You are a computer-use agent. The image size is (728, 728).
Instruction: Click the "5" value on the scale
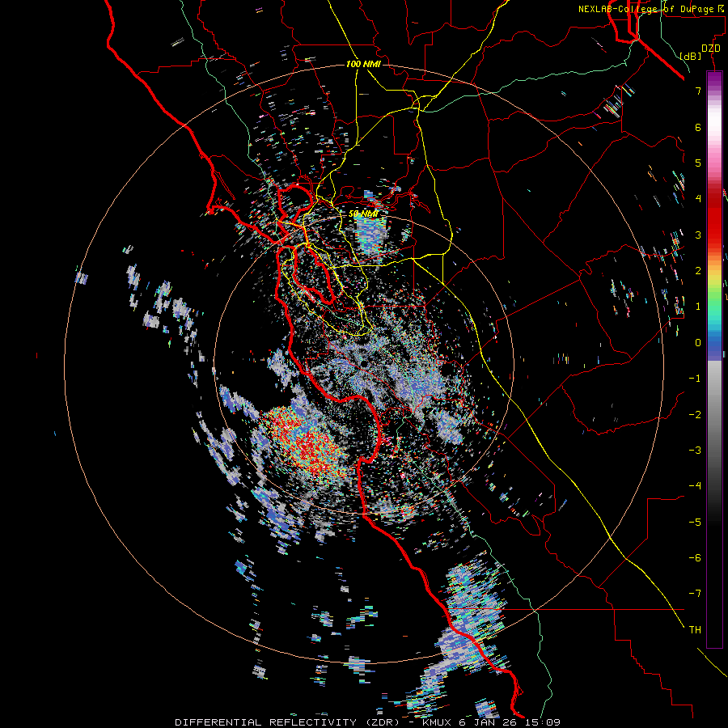698,163
